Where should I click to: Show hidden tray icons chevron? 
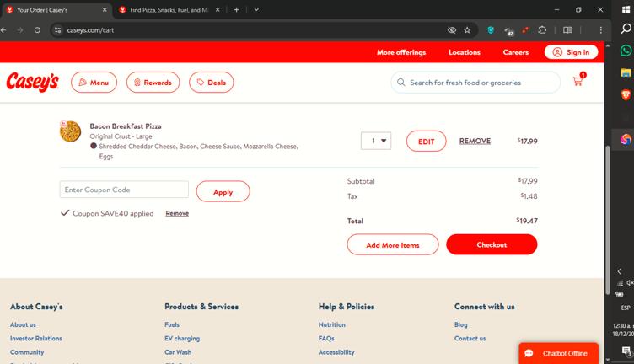[620, 271]
